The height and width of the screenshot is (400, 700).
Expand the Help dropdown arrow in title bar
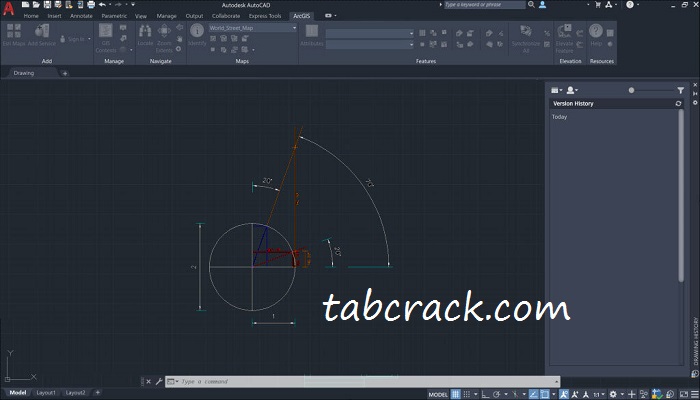(x=638, y=4)
